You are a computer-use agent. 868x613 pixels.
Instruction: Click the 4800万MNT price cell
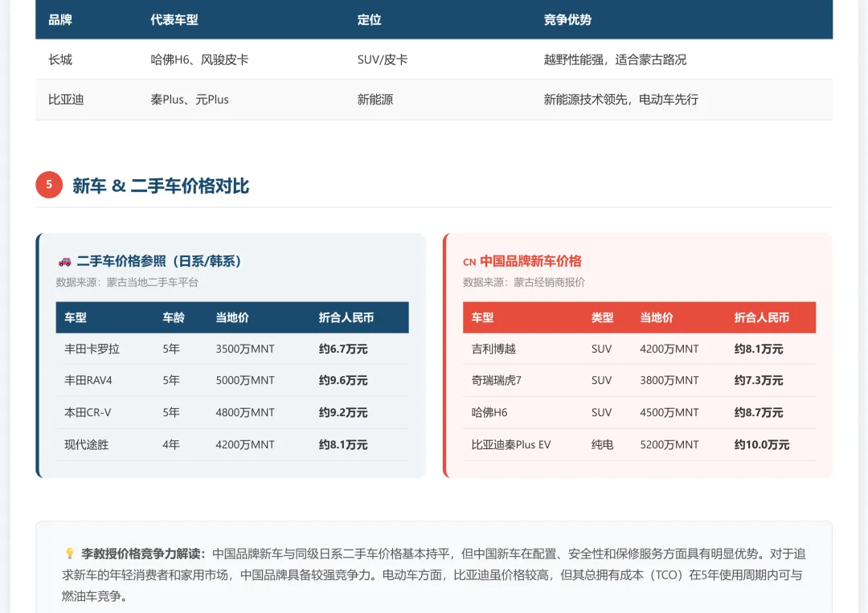click(x=245, y=413)
